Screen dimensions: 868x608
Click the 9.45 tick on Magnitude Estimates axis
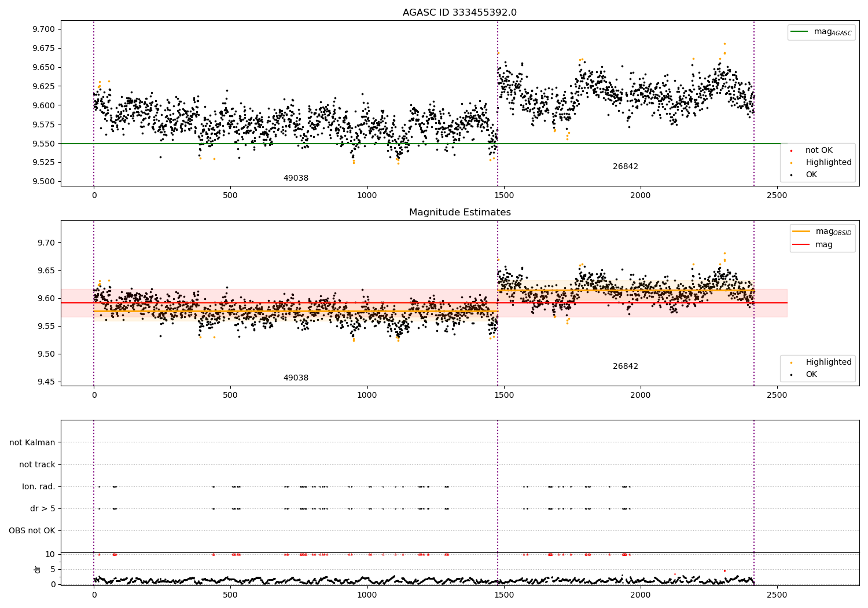coord(45,382)
